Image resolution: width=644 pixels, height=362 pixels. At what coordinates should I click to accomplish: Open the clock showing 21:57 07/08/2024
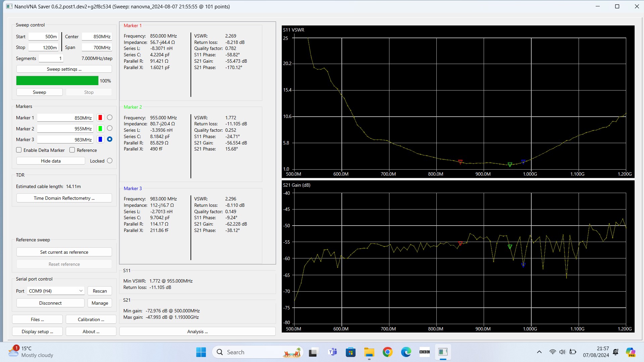[596, 352]
